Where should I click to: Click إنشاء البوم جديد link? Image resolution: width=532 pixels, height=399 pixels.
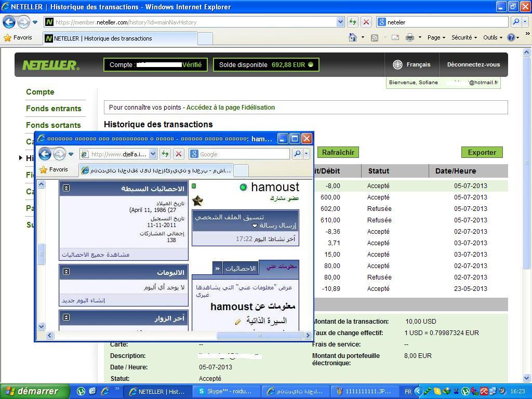(x=84, y=301)
